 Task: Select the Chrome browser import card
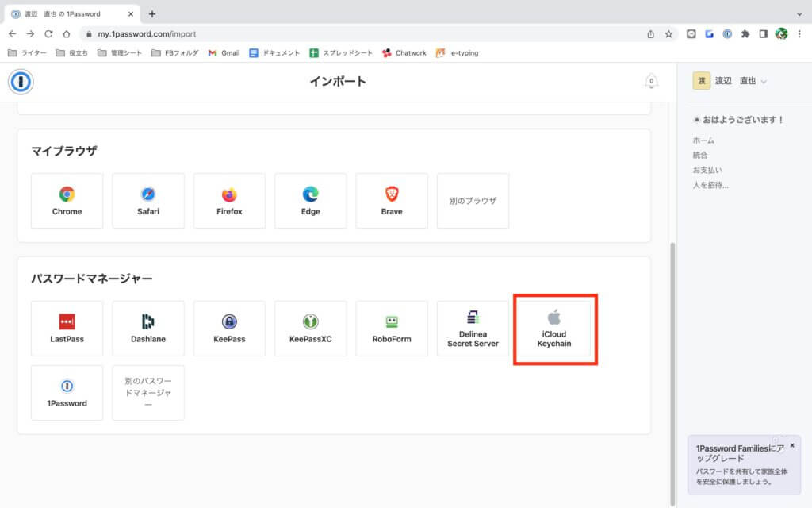pyautogui.click(x=67, y=201)
